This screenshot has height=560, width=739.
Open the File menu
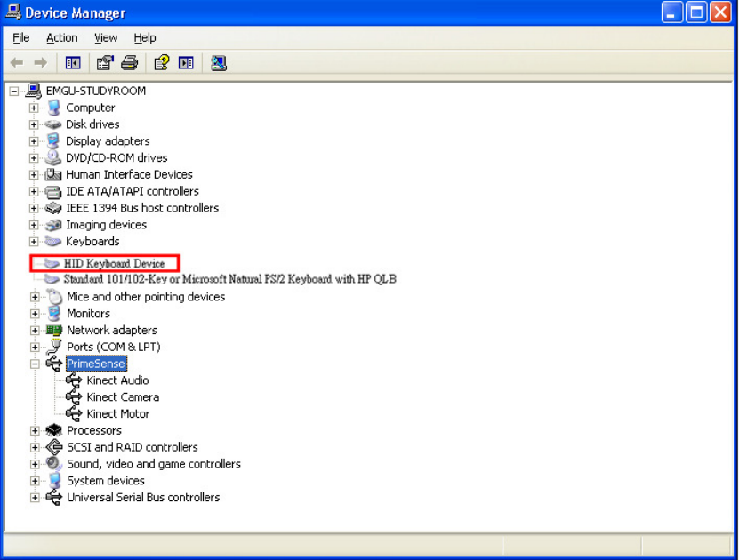tap(21, 37)
